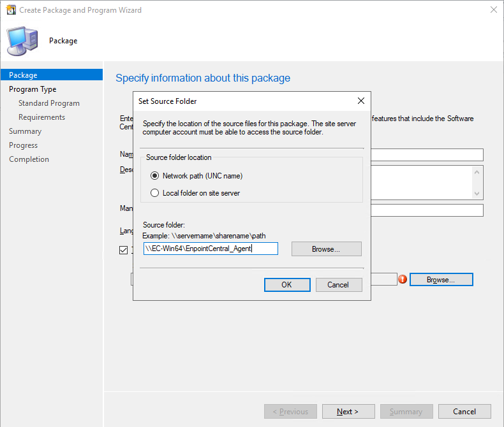
Task: Click the red error warning icon
Action: click(x=403, y=279)
